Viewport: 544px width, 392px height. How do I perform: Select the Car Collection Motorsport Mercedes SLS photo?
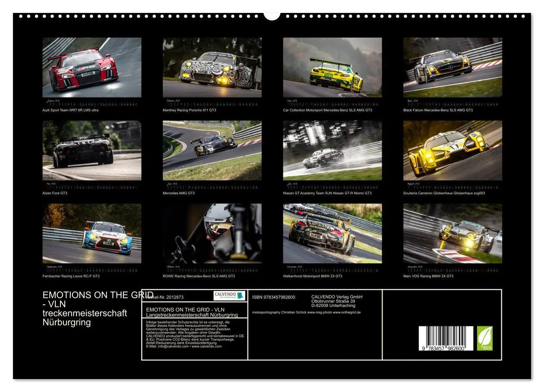(332, 67)
